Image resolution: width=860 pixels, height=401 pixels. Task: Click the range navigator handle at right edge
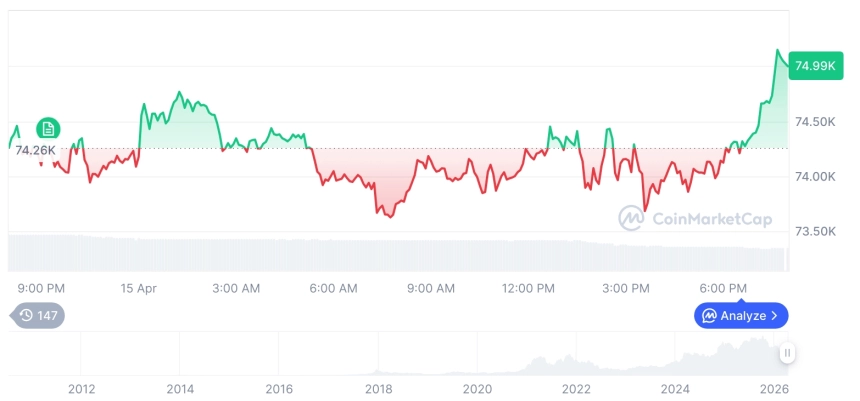pyautogui.click(x=787, y=352)
